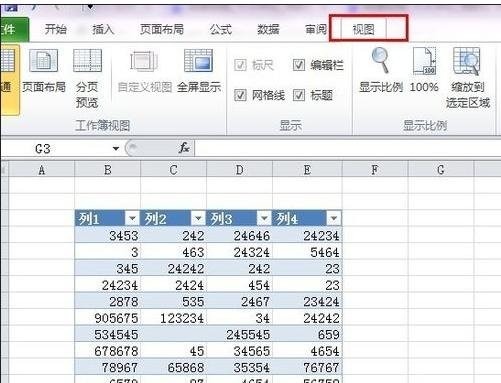Select cell containing 678678
The width and height of the screenshot is (501, 383).
click(x=107, y=351)
